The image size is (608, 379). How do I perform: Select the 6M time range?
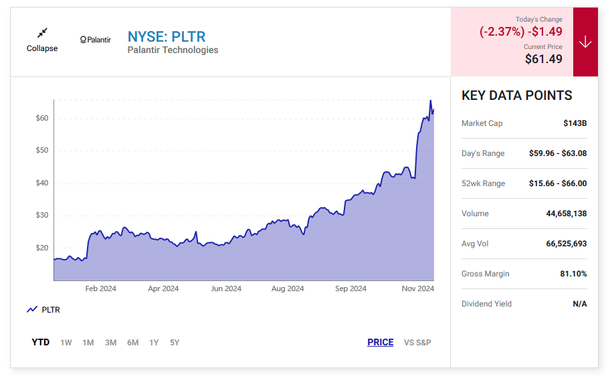tap(133, 343)
